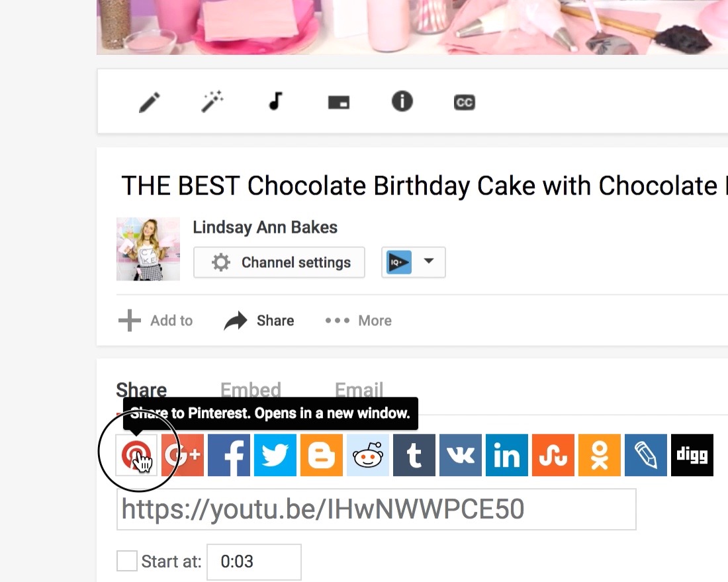728x582 pixels.
Task: Share the video to Digg
Action: pos(692,455)
